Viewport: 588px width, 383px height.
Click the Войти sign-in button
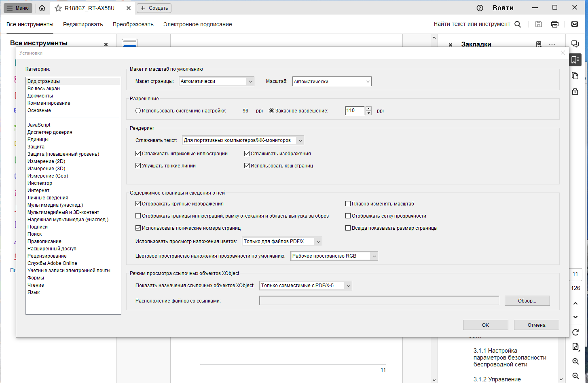tap(503, 8)
